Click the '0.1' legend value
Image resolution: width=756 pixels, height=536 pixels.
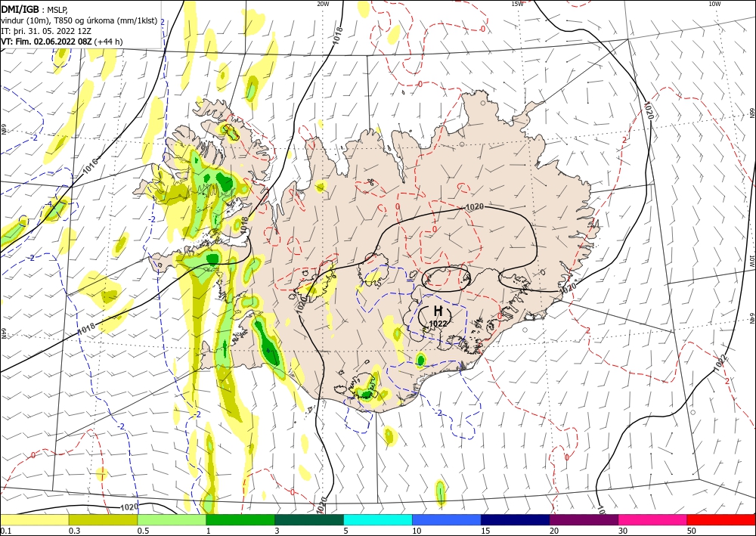pyautogui.click(x=5, y=530)
